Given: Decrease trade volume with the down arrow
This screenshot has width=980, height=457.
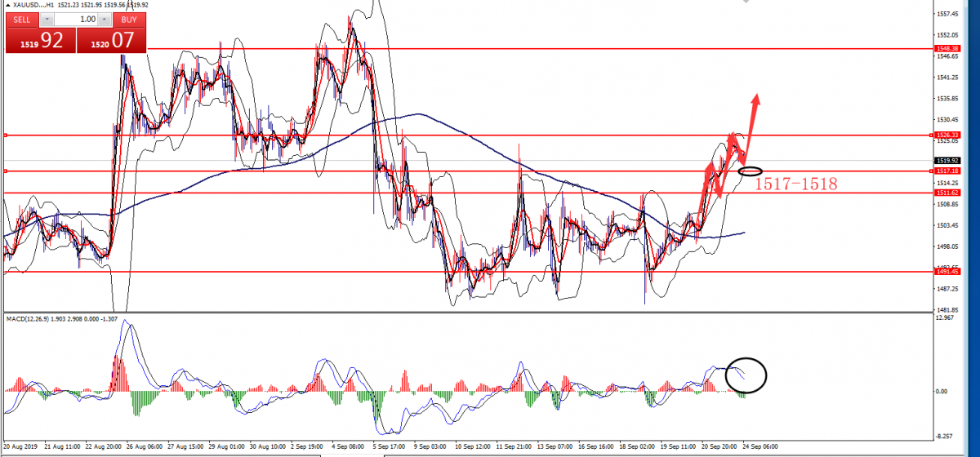Looking at the screenshot, I should pyautogui.click(x=47, y=19).
